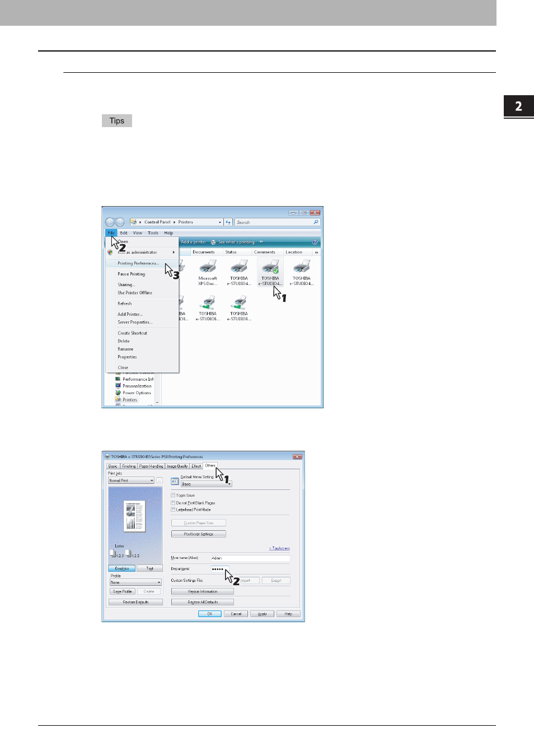Viewport: 534px width, 756px height.
Task: Switch to the Basic tab
Action: coord(113,466)
